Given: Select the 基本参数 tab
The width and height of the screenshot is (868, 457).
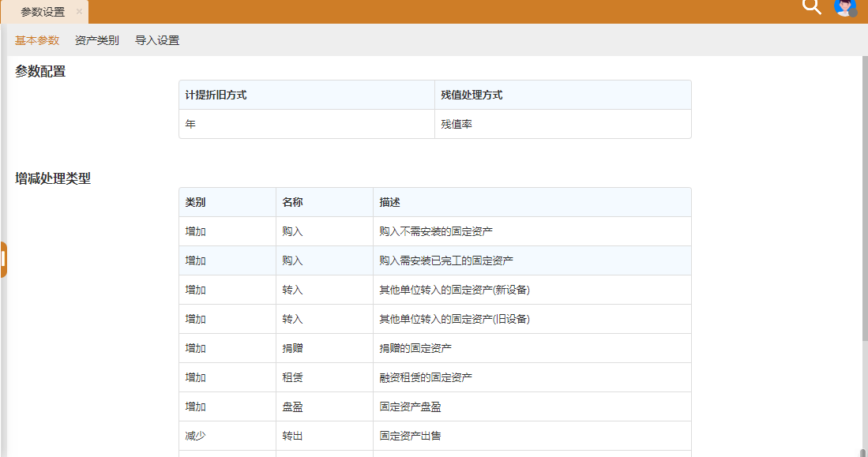Looking at the screenshot, I should click(37, 40).
